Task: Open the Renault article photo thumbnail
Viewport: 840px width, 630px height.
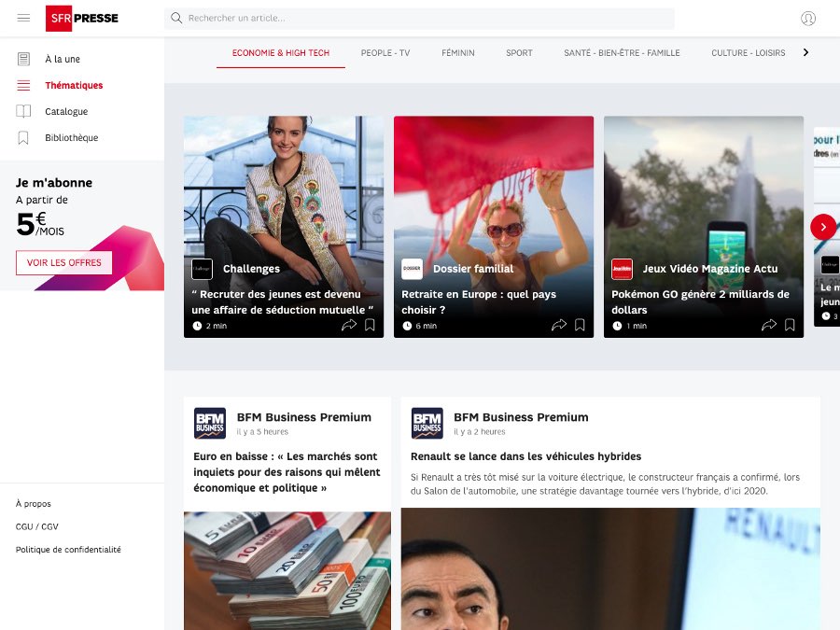Action: (610, 567)
